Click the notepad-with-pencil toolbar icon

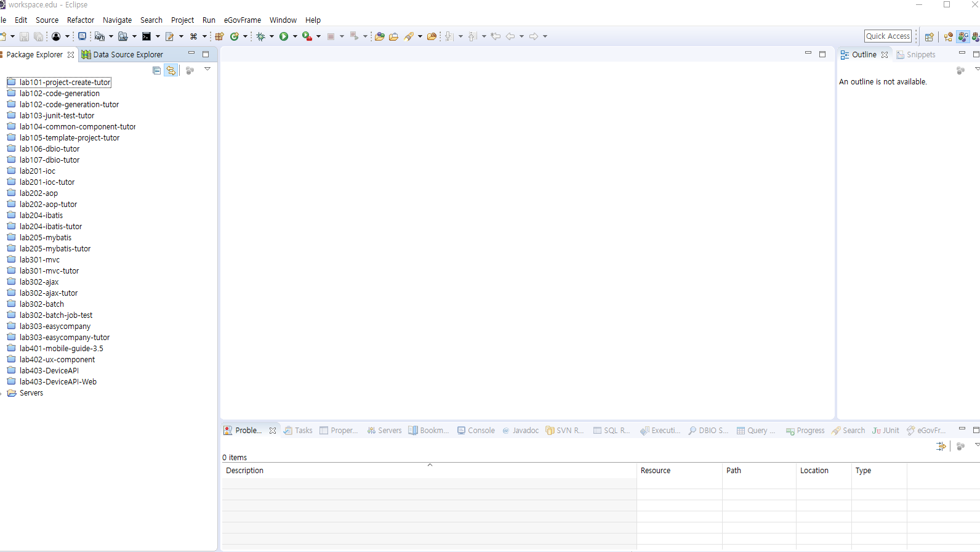(x=170, y=37)
